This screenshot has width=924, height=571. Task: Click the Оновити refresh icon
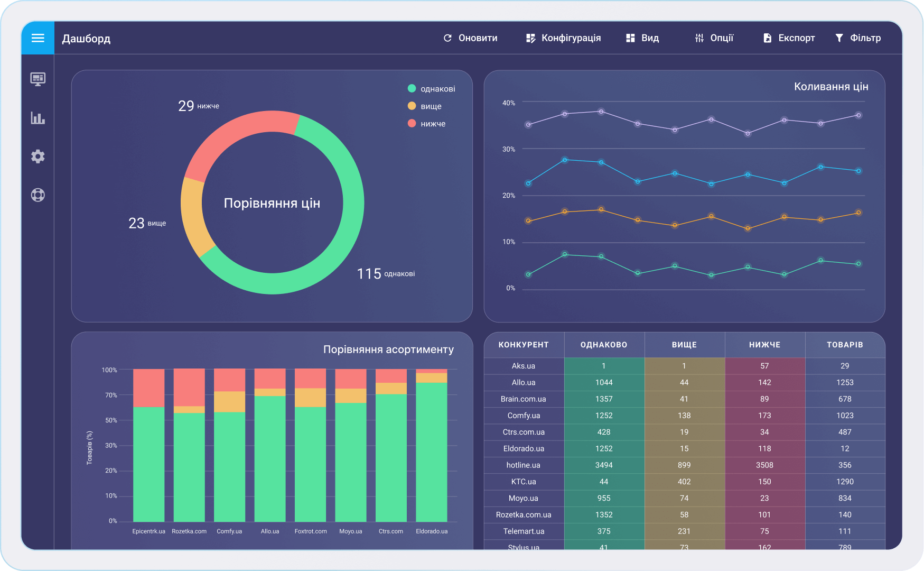[447, 38]
